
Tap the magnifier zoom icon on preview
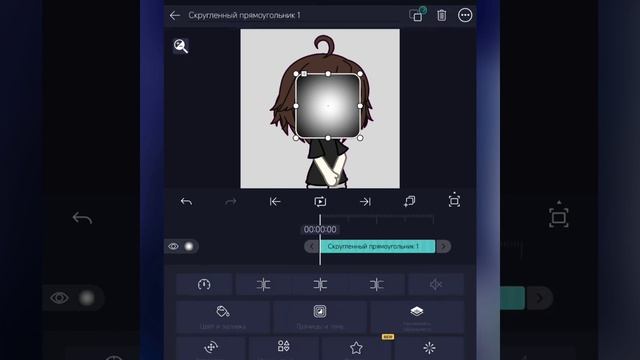point(180,46)
